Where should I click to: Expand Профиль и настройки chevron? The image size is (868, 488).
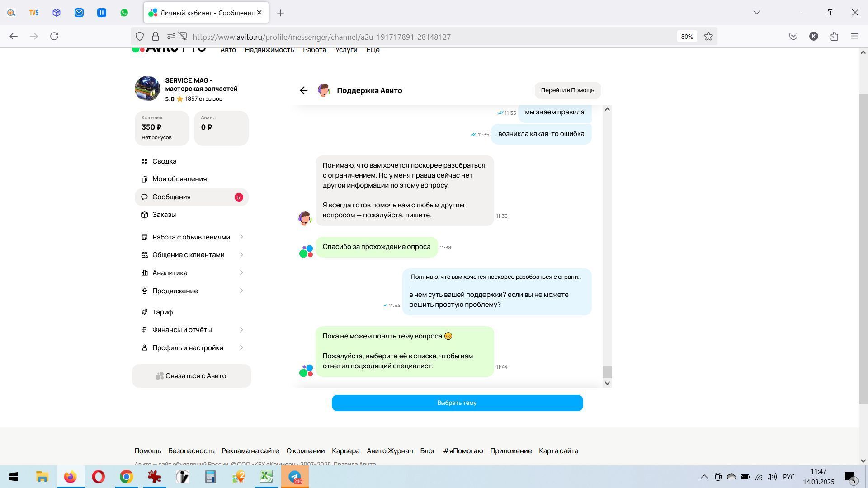pyautogui.click(x=241, y=348)
